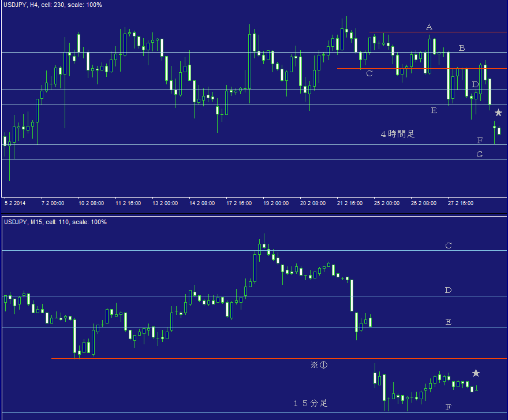Click the '19 2 00:00' time axis label
The image size is (508, 420).
tap(276, 203)
